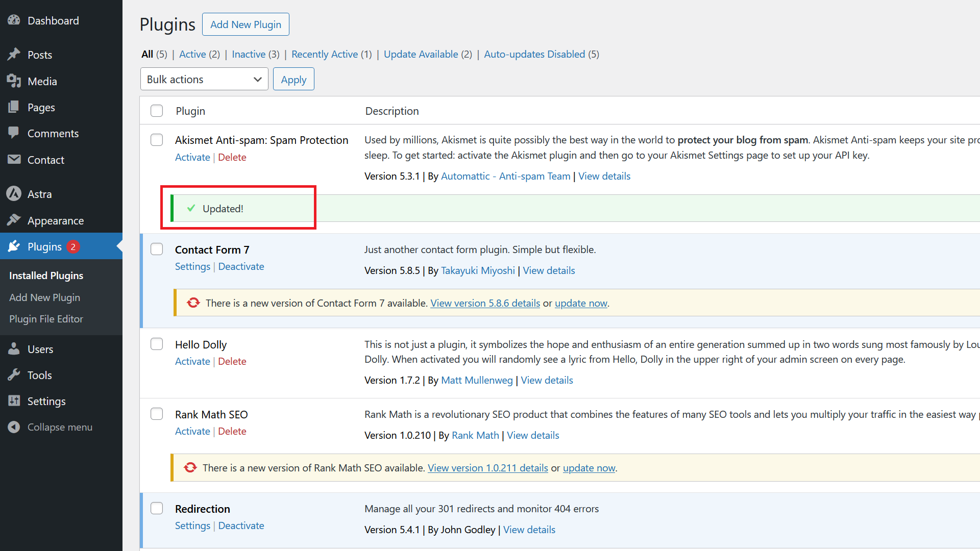980x551 pixels.
Task: Activate the Rank Math SEO plugin
Action: 192,431
